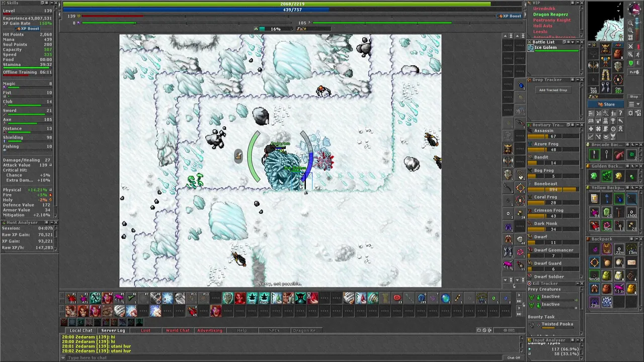Screen dimensions: 644x362
Task: Click the first action bar slot showing 212
Action: 71,298
